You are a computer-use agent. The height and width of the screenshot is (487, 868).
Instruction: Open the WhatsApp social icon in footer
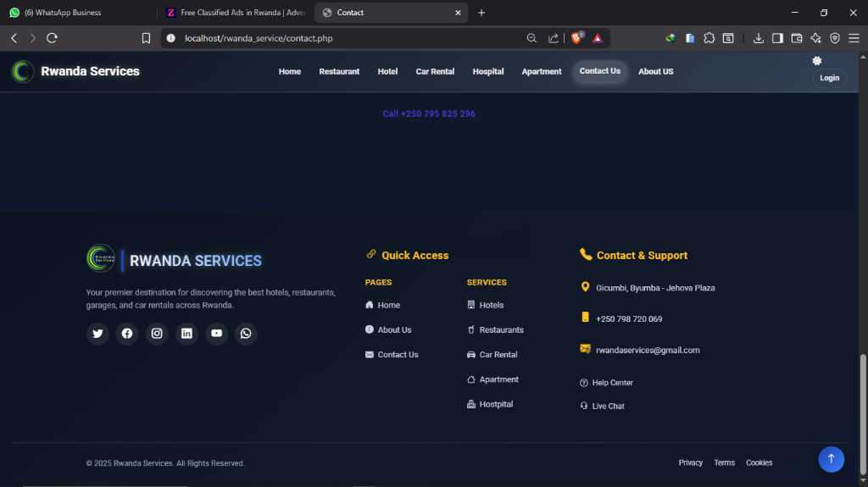pos(246,333)
